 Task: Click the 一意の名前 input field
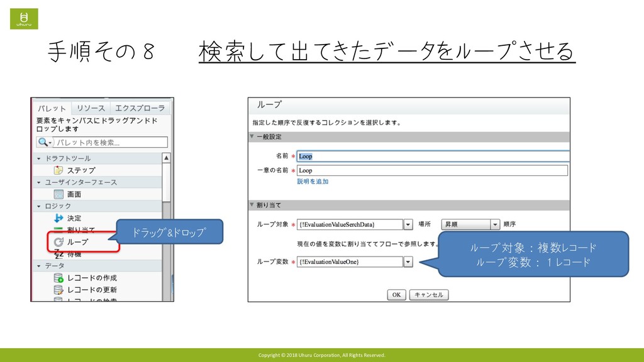[x=432, y=170]
